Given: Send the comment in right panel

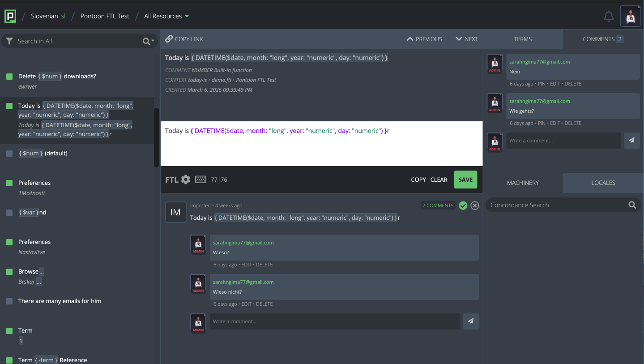Looking at the screenshot, I should 631,140.
